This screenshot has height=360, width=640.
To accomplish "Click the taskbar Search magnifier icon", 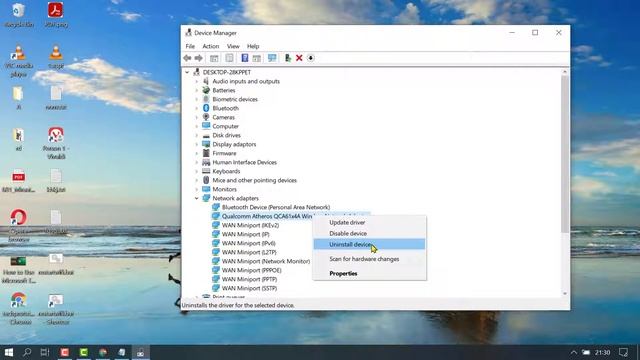I will click(27, 352).
